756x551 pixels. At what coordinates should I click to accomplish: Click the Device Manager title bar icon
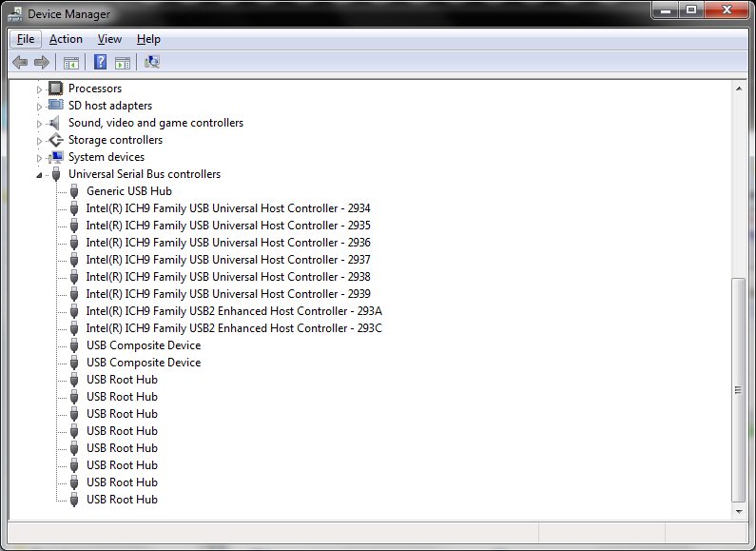pyautogui.click(x=15, y=14)
